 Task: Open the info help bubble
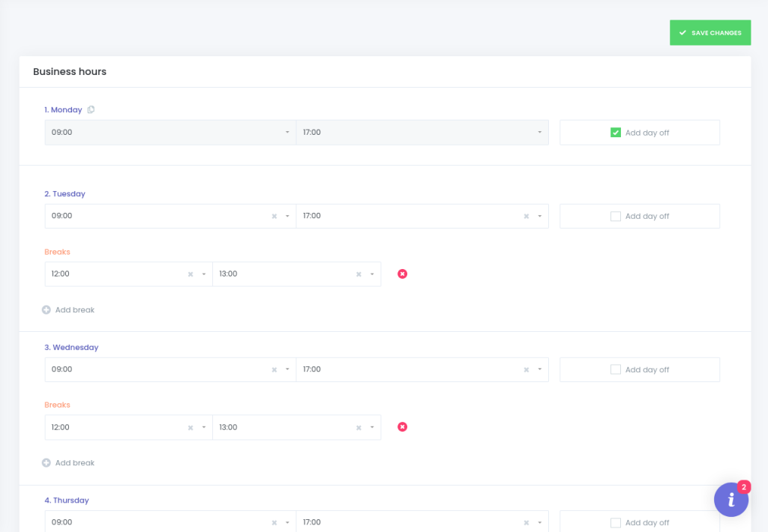[730, 499]
